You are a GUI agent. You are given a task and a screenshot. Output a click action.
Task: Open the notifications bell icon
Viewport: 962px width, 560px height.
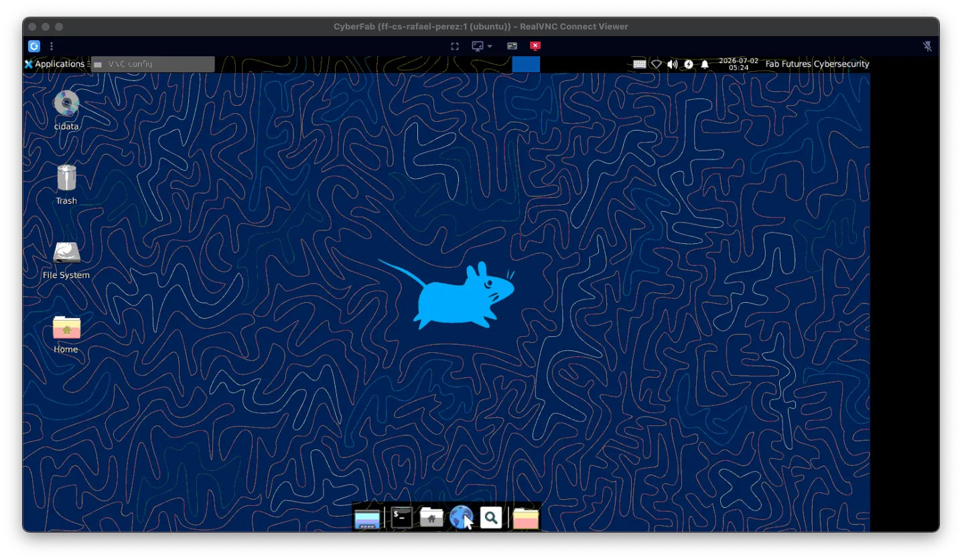[705, 64]
